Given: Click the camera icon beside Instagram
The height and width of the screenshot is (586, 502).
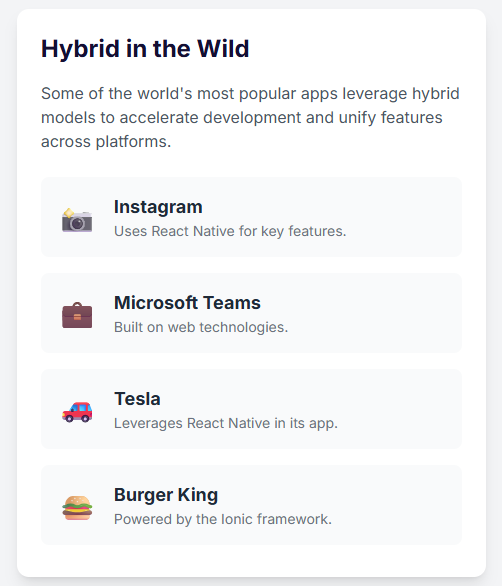Looking at the screenshot, I should tap(77, 220).
